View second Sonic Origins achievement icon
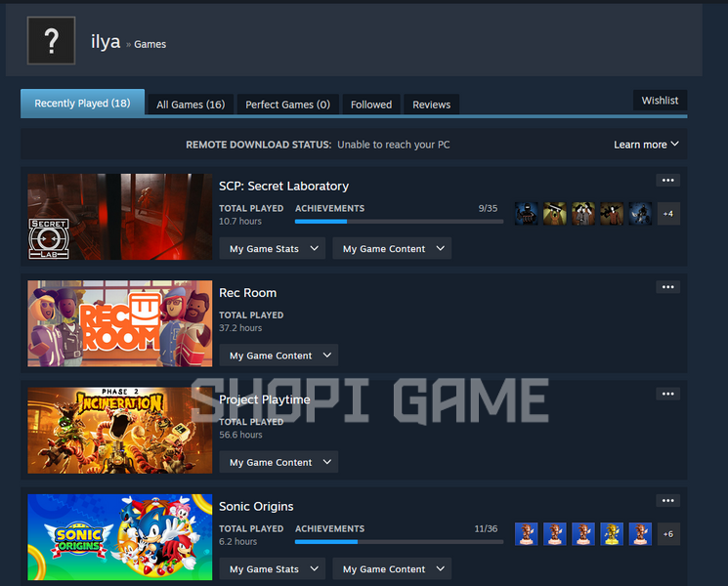728x586 pixels. point(555,533)
